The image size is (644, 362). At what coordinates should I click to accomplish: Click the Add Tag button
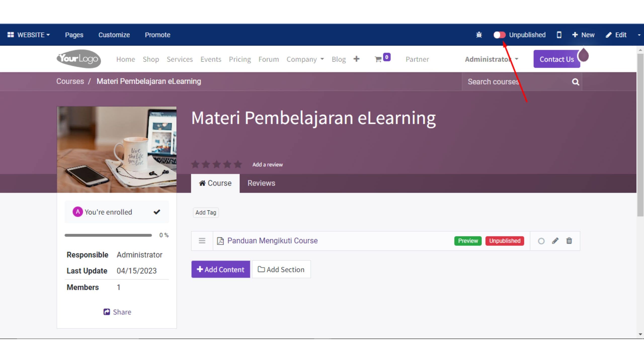click(206, 213)
